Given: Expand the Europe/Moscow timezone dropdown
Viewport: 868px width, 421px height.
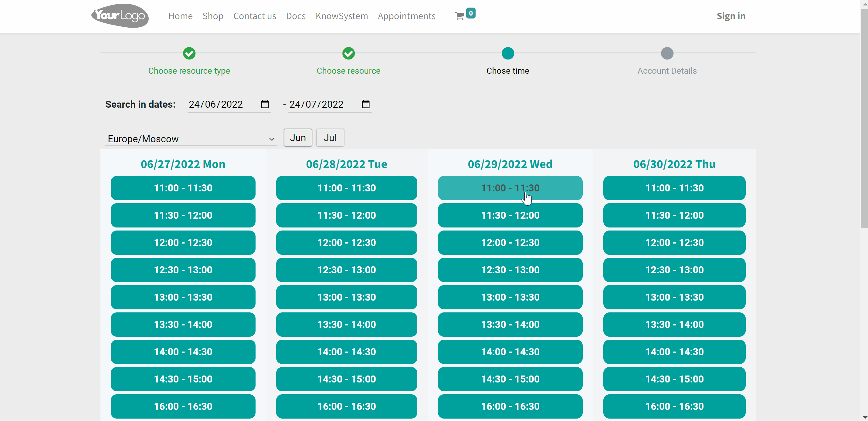Looking at the screenshot, I should coord(191,139).
